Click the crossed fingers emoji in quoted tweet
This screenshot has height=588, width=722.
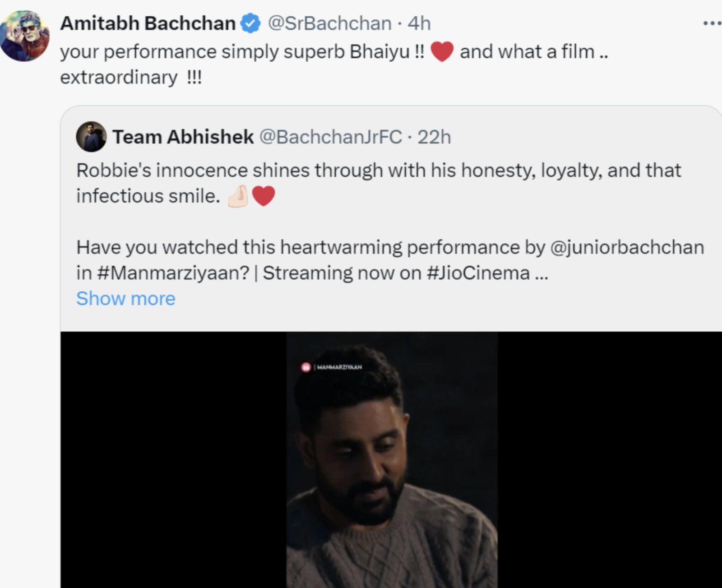coord(237,195)
